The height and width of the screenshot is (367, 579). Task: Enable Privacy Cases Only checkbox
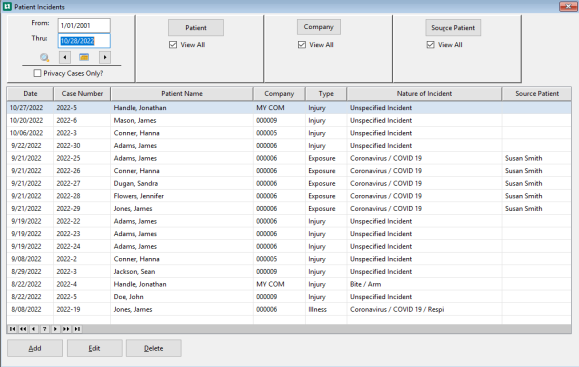pyautogui.click(x=37, y=73)
